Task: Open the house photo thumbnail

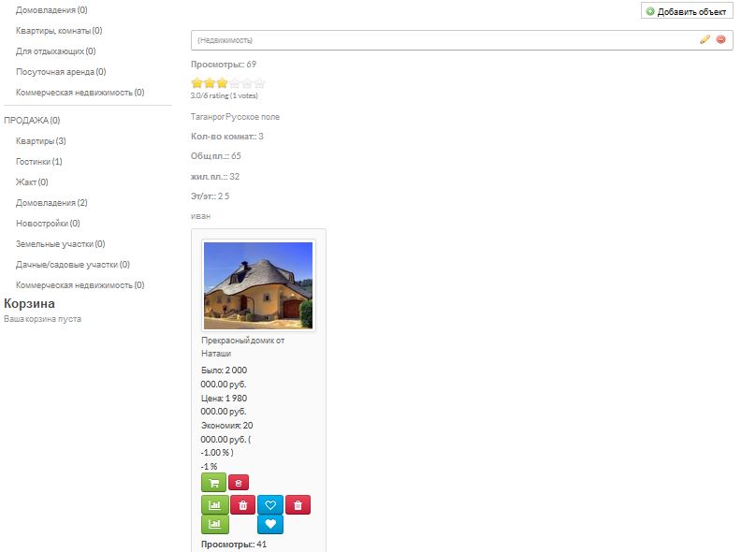Action: click(258, 284)
